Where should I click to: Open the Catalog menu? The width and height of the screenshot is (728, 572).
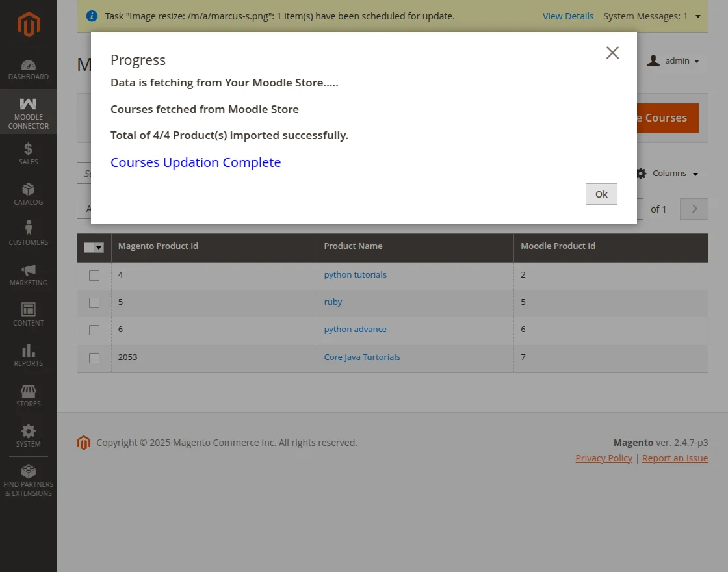29,194
